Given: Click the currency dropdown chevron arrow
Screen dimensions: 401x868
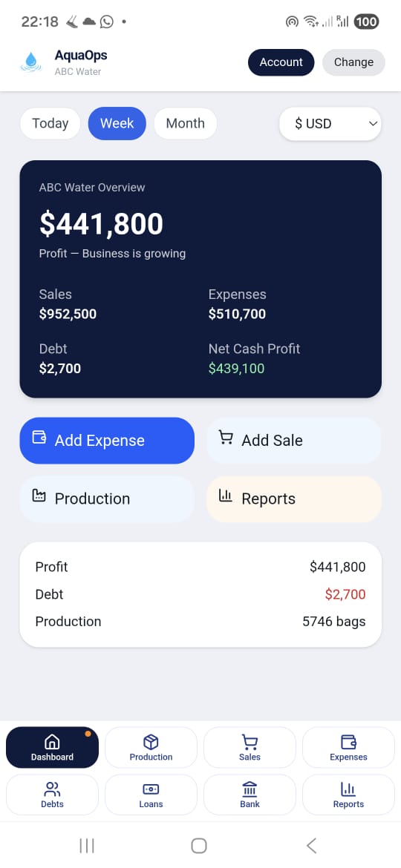Looking at the screenshot, I should [373, 123].
